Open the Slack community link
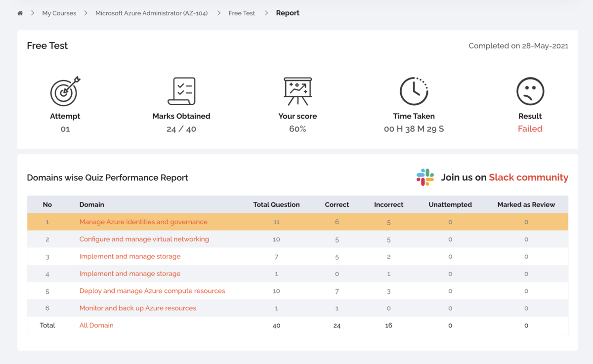 pyautogui.click(x=529, y=177)
